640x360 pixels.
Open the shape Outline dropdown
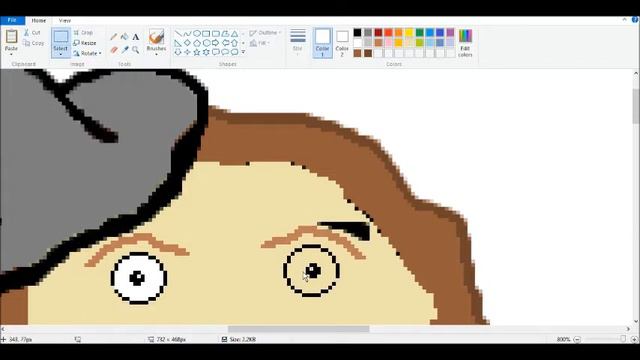[x=265, y=33]
